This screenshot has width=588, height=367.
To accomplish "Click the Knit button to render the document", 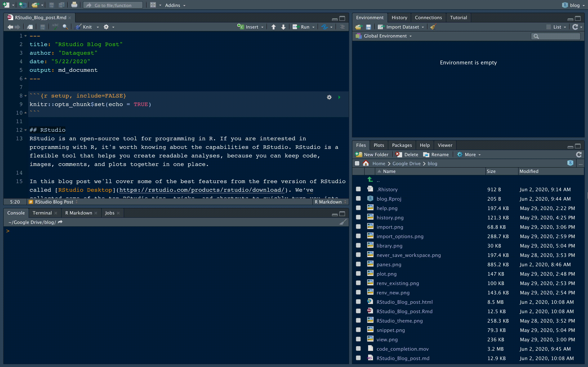I will tap(85, 27).
